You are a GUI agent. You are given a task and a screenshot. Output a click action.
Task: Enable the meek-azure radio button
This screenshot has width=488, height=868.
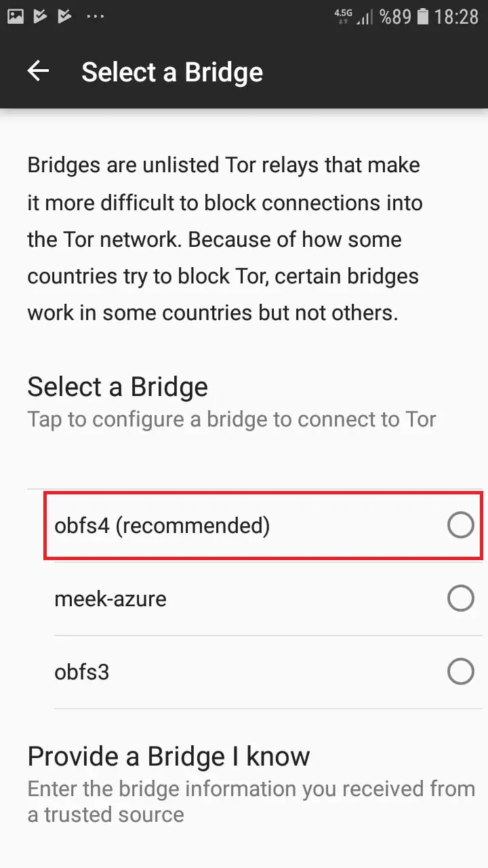(x=460, y=598)
